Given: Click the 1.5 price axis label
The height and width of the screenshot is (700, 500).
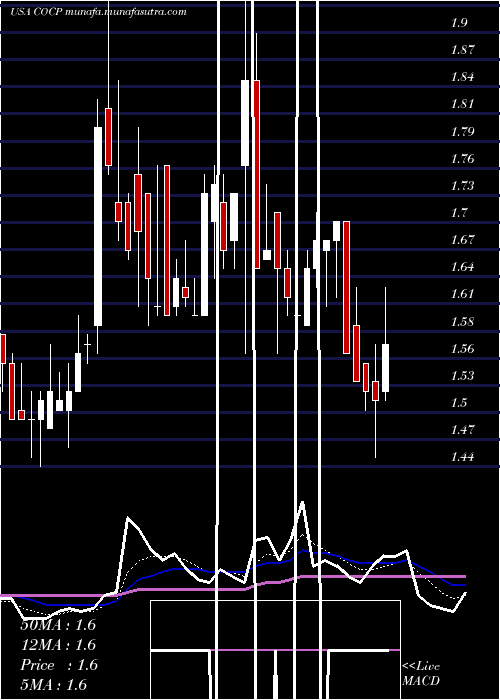Looking at the screenshot, I should (459, 403).
